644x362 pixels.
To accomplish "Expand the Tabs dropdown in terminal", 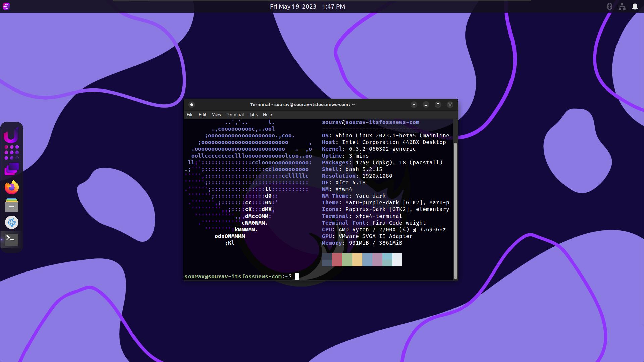I will click(253, 115).
